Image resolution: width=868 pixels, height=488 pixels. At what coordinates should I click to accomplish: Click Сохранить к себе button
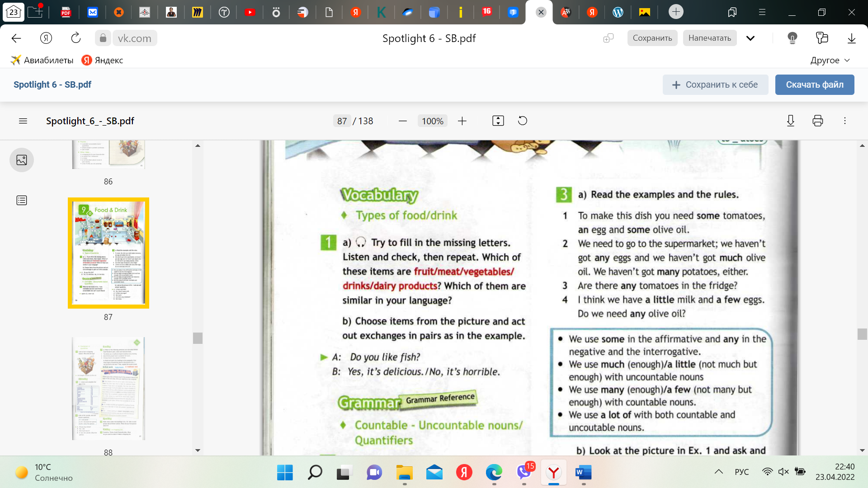tap(715, 84)
